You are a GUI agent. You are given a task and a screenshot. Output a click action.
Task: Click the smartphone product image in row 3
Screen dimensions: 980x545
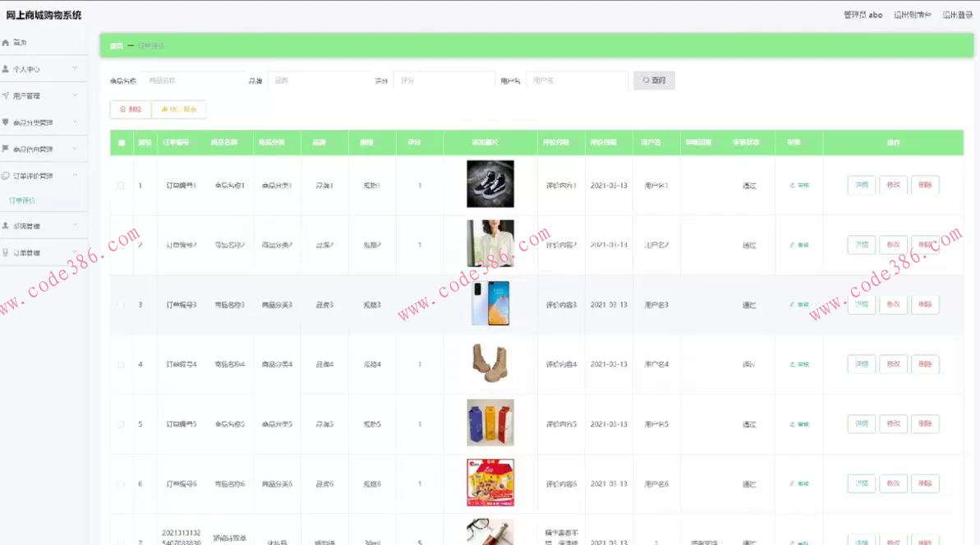490,304
